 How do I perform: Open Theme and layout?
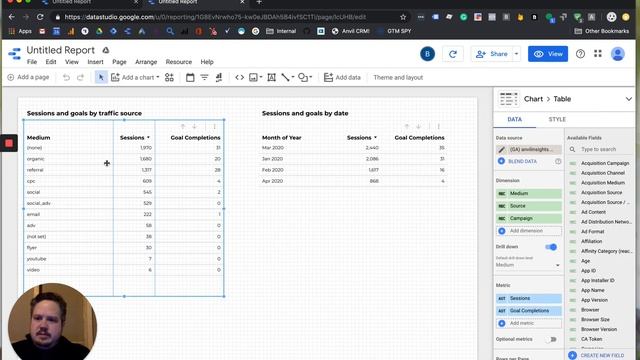pyautogui.click(x=398, y=77)
